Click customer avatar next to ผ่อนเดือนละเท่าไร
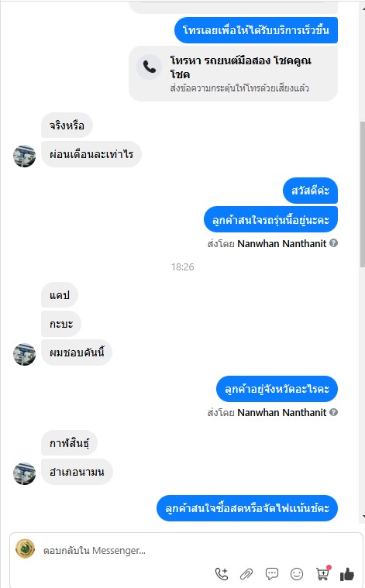Image resolution: width=365 pixels, height=588 pixels. click(x=24, y=156)
